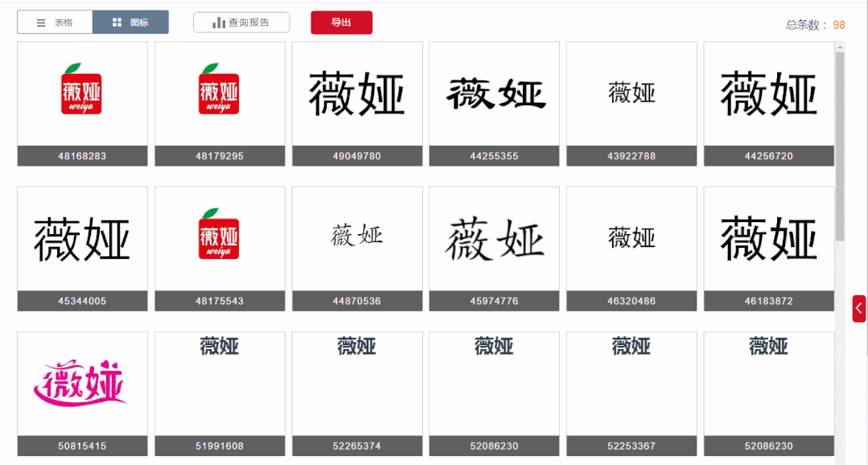Expand the hidden side panel via red chevron
This screenshot has height=465, width=868.
tap(859, 308)
